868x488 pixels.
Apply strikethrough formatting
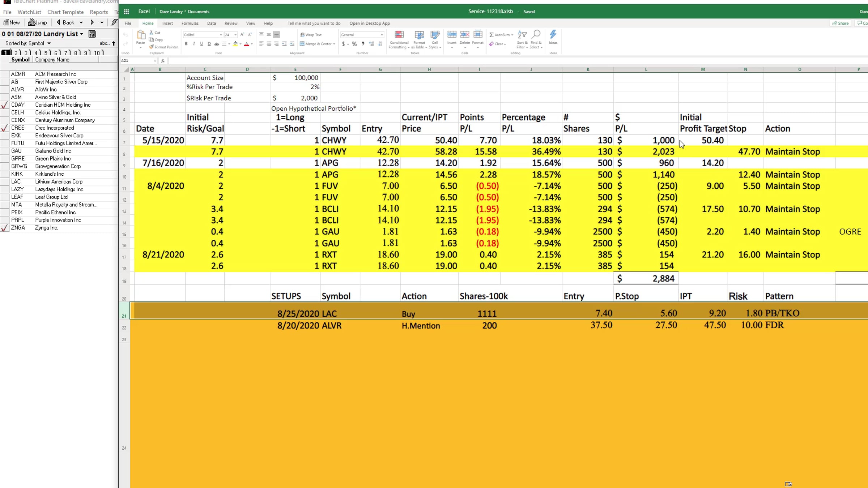click(x=217, y=44)
